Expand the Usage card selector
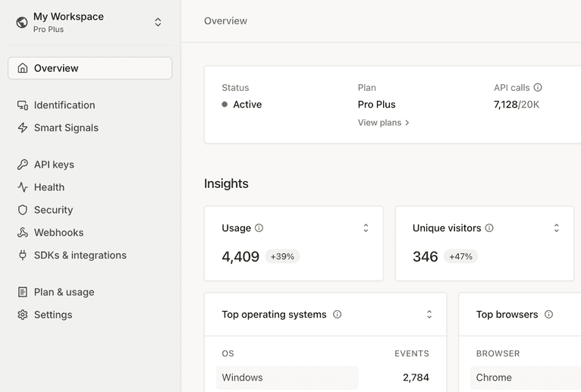This screenshot has width=581, height=392. tap(366, 228)
